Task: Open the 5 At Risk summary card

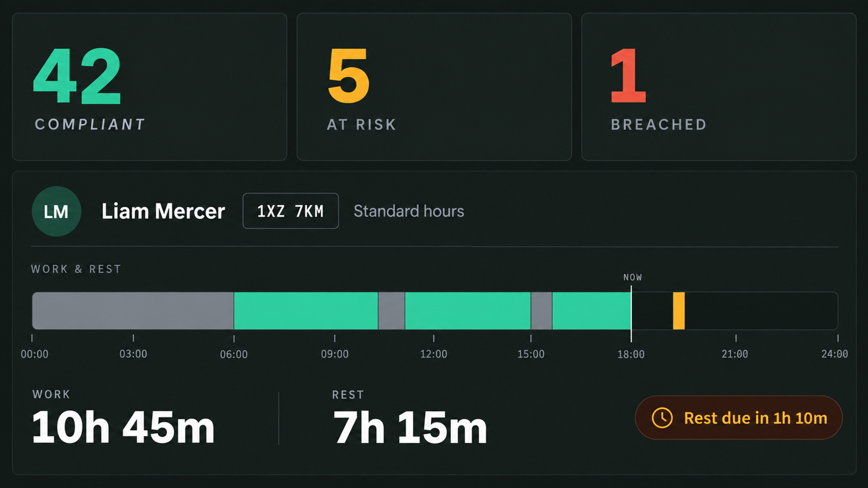Action: 434,87
